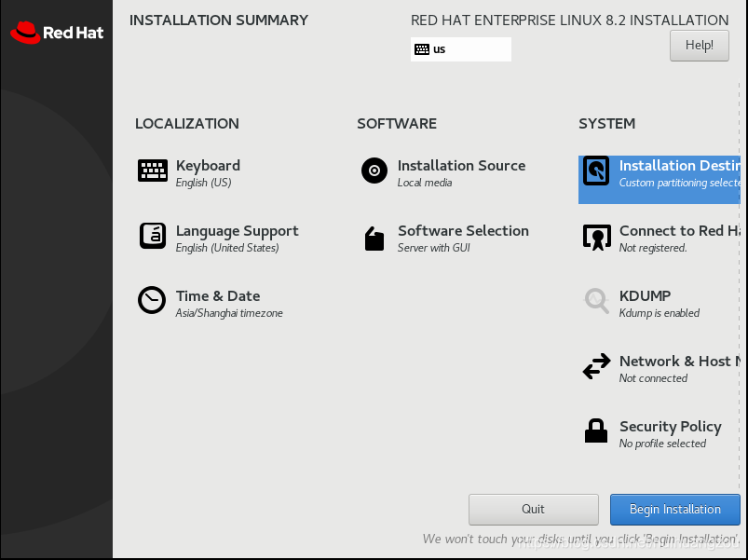Click the RED HAT ENTERPRISE LINUX 8.2 INSTALLATION title
The width and height of the screenshot is (748, 560).
pyautogui.click(x=569, y=20)
